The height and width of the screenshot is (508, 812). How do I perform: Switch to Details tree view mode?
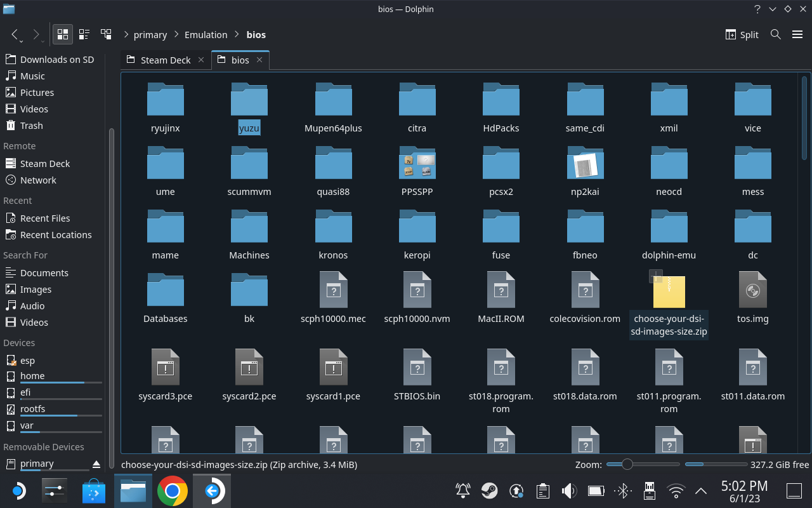tap(106, 34)
